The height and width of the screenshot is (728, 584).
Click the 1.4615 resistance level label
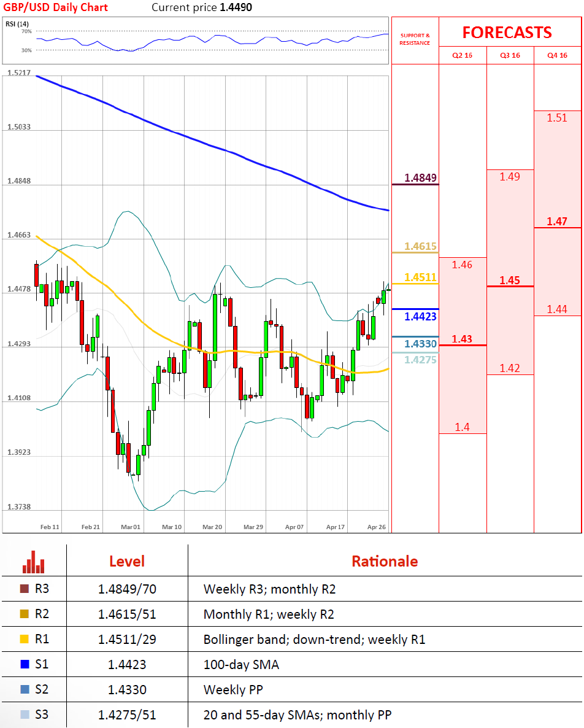420,246
